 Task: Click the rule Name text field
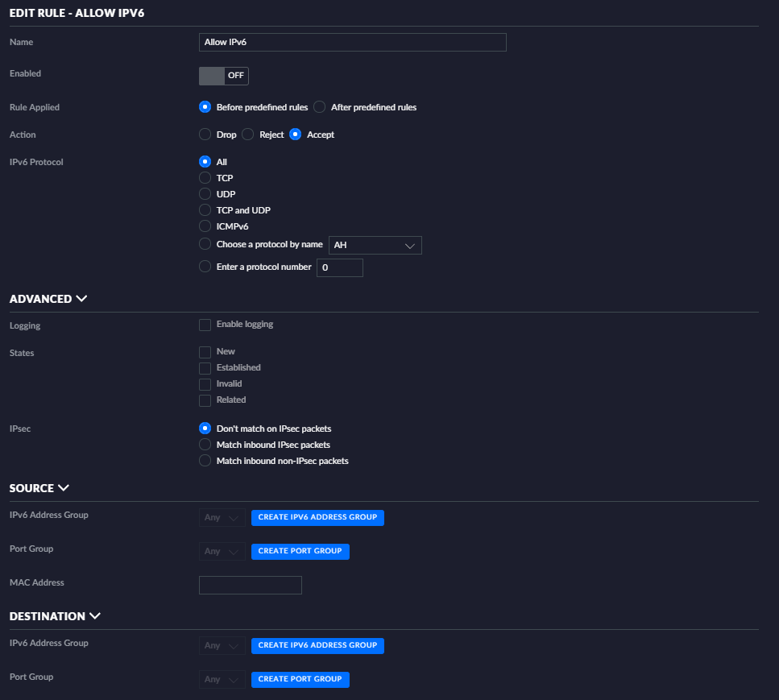[352, 42]
